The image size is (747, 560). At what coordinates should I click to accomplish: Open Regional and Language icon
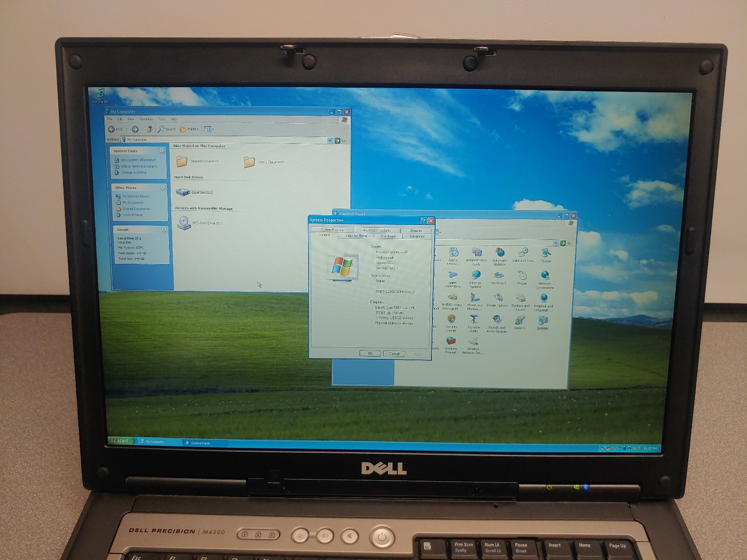click(x=543, y=302)
